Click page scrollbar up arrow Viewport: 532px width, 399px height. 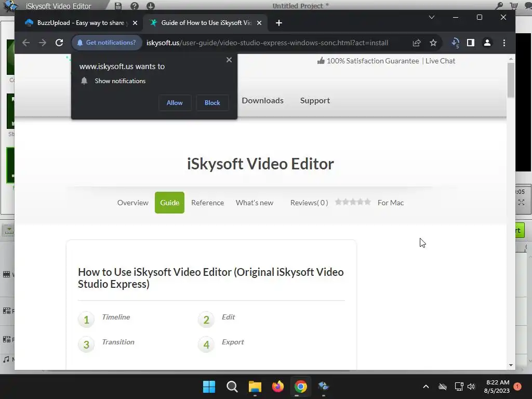coord(511,59)
